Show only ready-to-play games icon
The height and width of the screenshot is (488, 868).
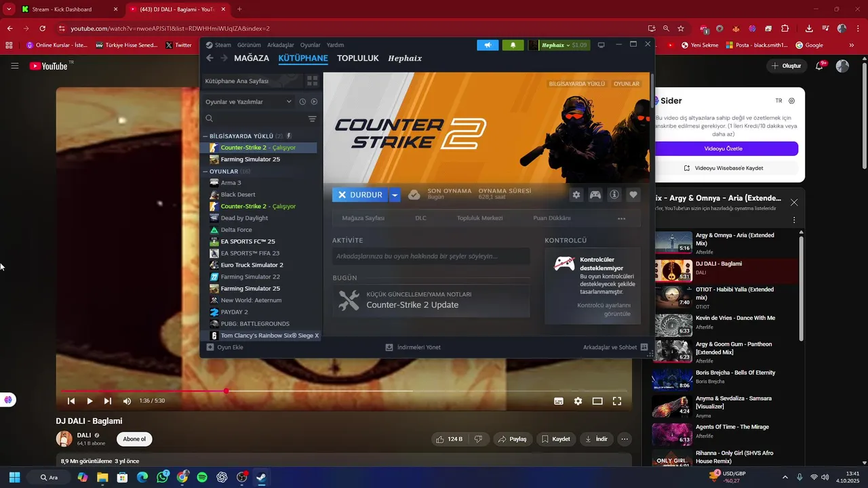tap(314, 102)
